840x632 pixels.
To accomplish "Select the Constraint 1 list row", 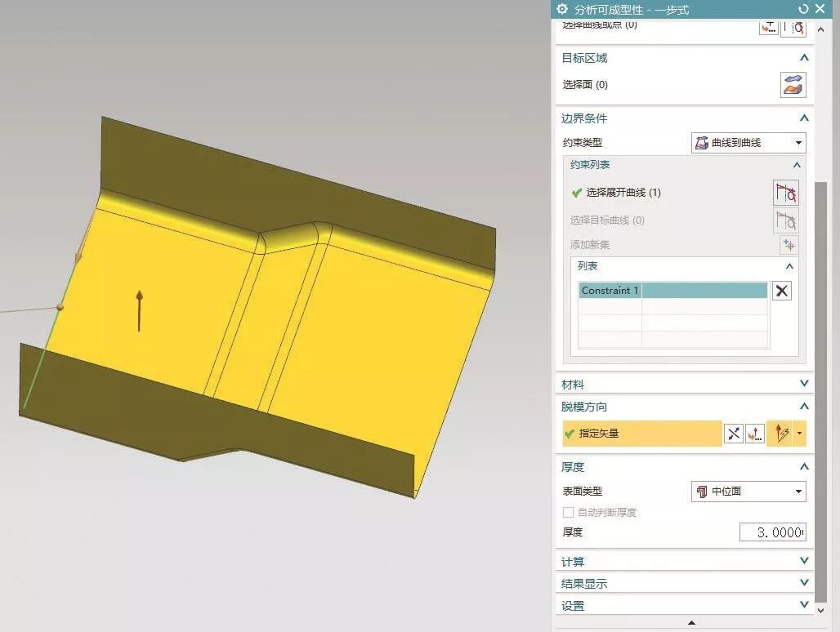I will [672, 291].
